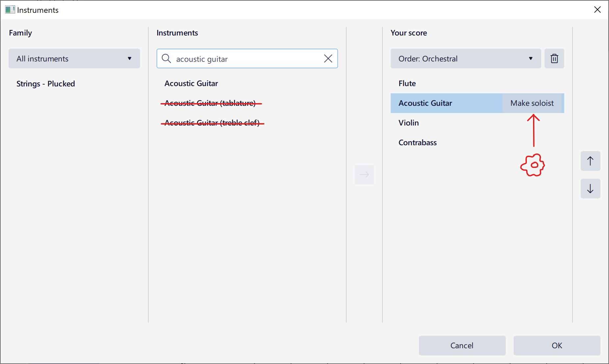
Task: Select the Strings - Plucked family
Action: 45,84
